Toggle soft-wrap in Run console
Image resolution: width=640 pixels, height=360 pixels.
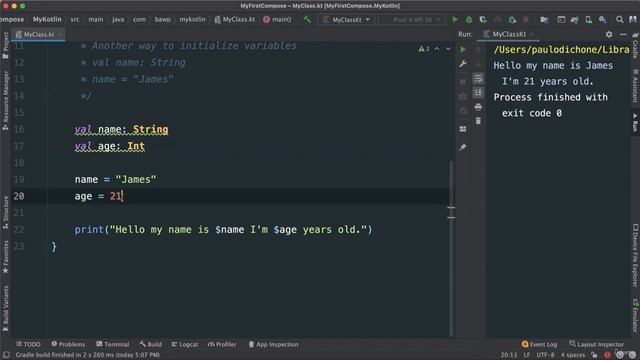[x=478, y=78]
